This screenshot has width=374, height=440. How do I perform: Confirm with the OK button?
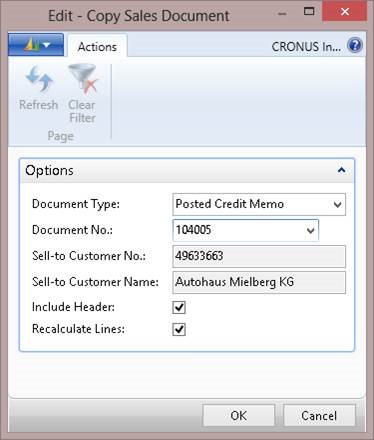point(239,416)
